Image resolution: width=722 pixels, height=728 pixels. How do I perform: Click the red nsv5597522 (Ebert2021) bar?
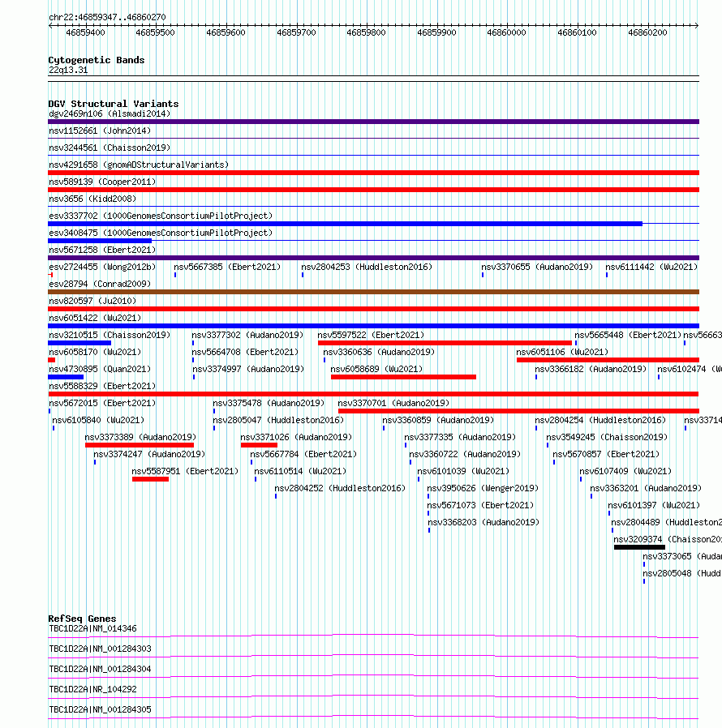pos(445,343)
